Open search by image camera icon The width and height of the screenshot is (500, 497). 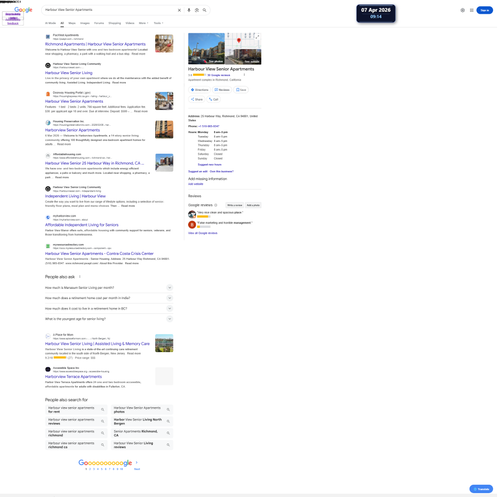pyautogui.click(x=197, y=10)
